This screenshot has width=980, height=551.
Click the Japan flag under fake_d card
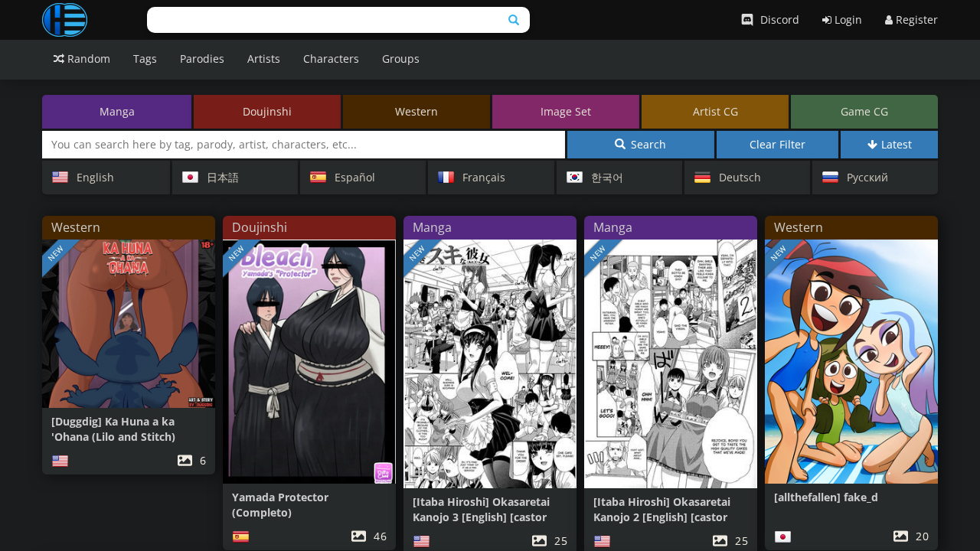782,536
